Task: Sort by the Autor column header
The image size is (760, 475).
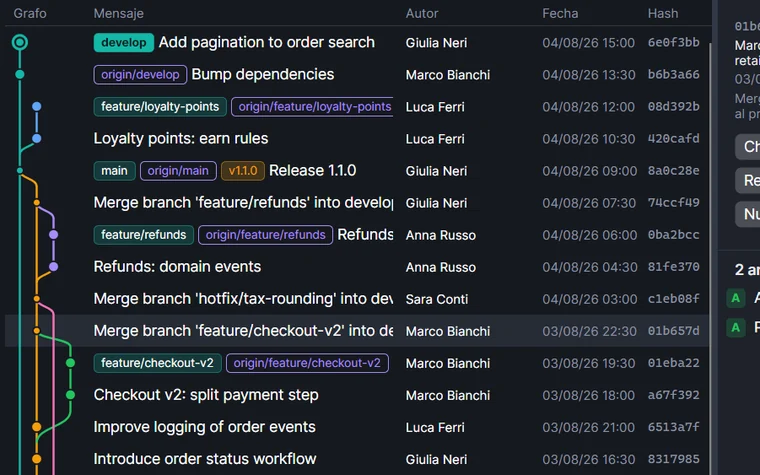Action: 422,13
